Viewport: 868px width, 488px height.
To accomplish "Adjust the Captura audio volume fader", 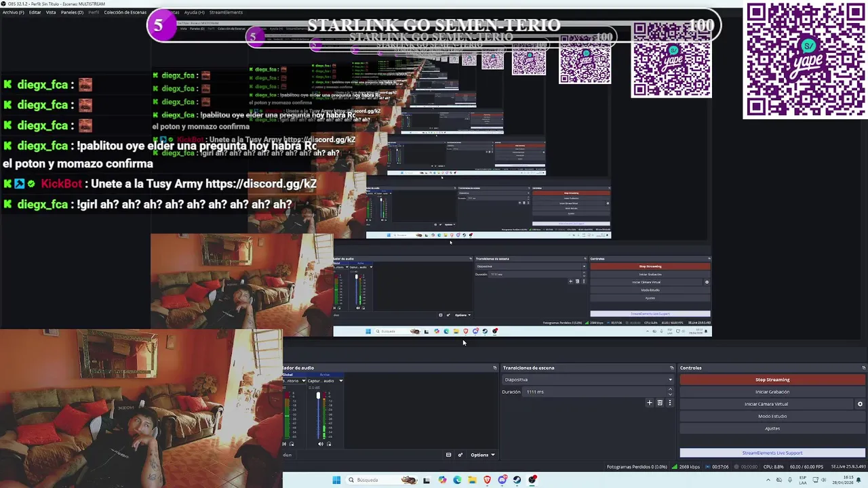I will [318, 396].
